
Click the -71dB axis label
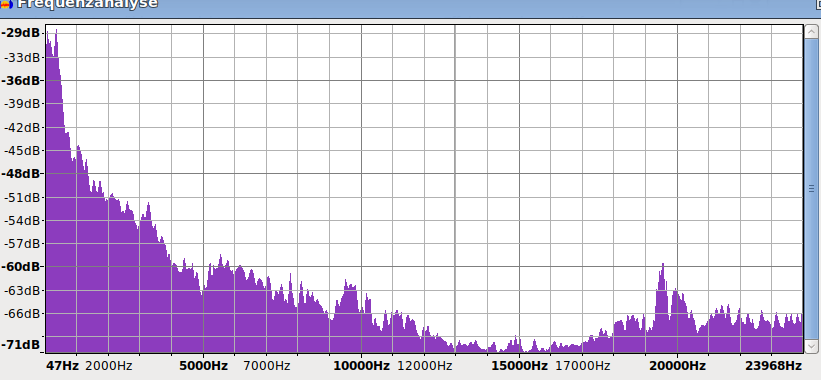(x=20, y=344)
